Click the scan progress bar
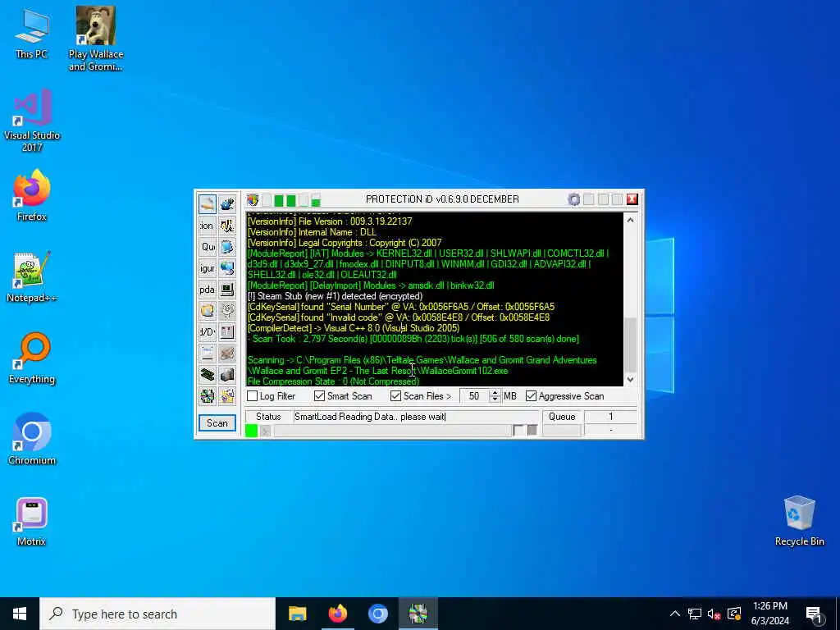Viewport: 840px width, 630px height. 393,430
